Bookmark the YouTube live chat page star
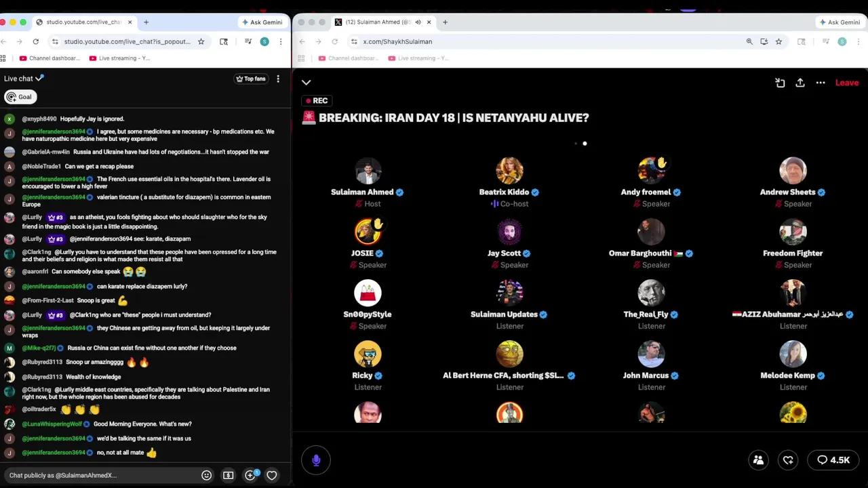The image size is (868, 488). click(x=201, y=41)
